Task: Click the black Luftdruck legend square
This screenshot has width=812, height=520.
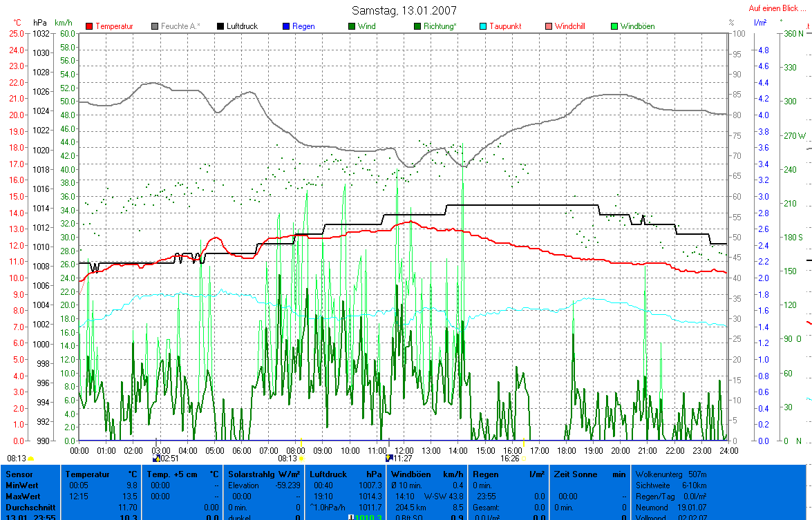Action: coord(220,26)
